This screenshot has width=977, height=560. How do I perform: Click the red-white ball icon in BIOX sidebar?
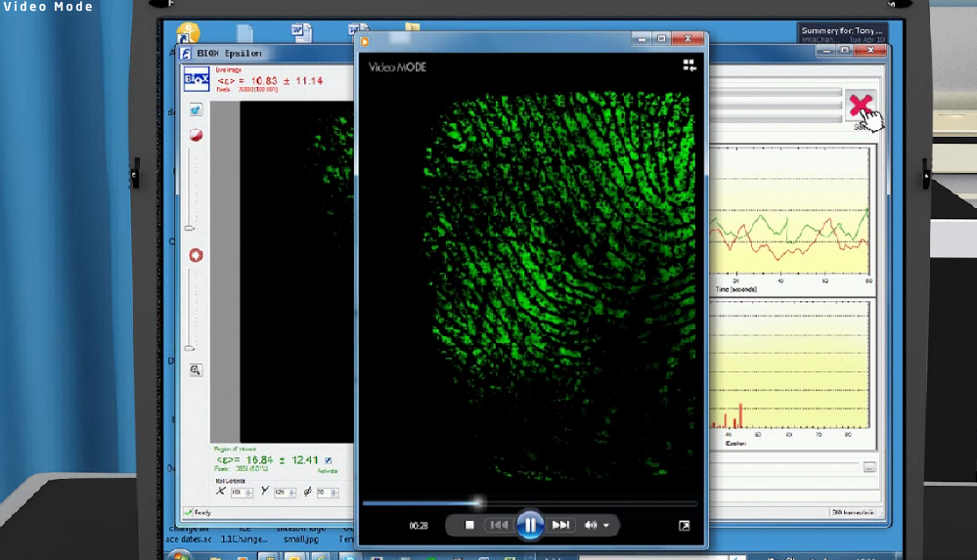click(x=196, y=135)
